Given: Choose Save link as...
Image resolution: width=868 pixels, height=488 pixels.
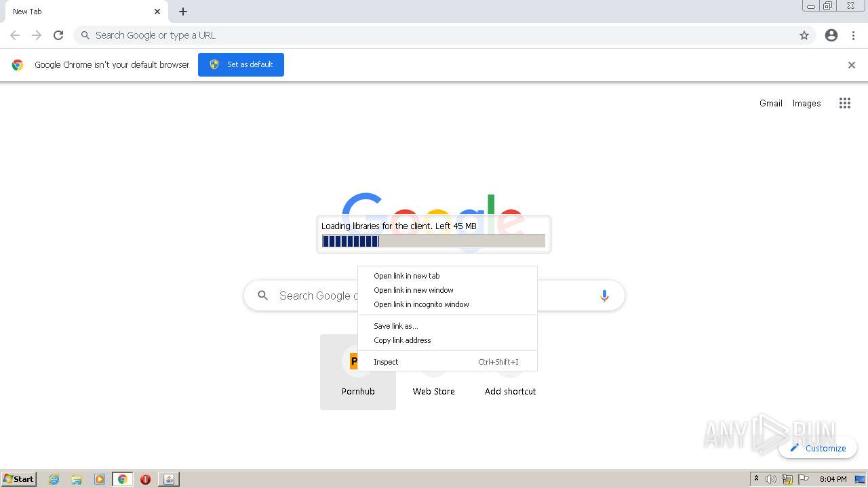Looking at the screenshot, I should pyautogui.click(x=448, y=326).
